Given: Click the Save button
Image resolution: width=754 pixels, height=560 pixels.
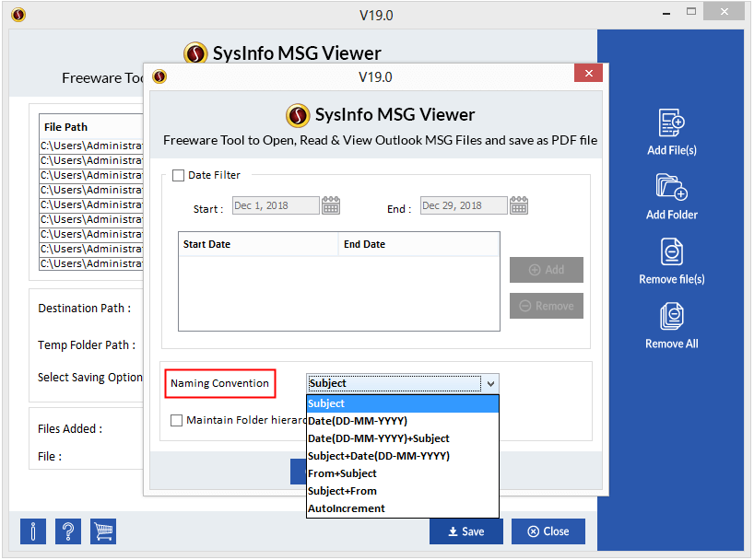Looking at the screenshot, I should tap(466, 531).
